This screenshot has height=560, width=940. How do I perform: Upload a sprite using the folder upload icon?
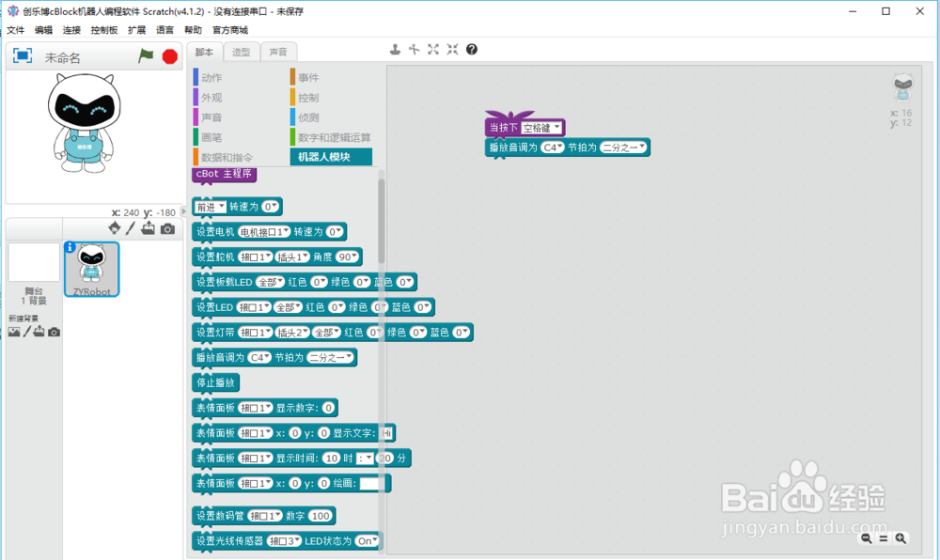(148, 229)
